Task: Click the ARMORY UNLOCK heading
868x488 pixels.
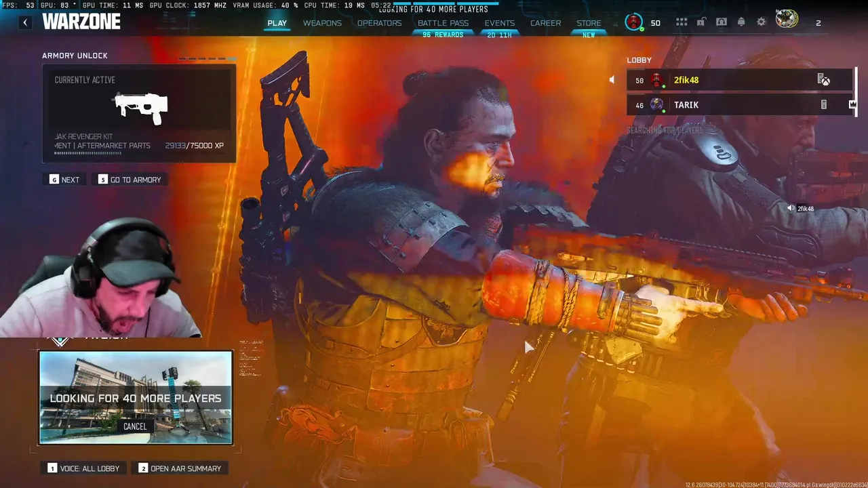Action: pyautogui.click(x=75, y=56)
